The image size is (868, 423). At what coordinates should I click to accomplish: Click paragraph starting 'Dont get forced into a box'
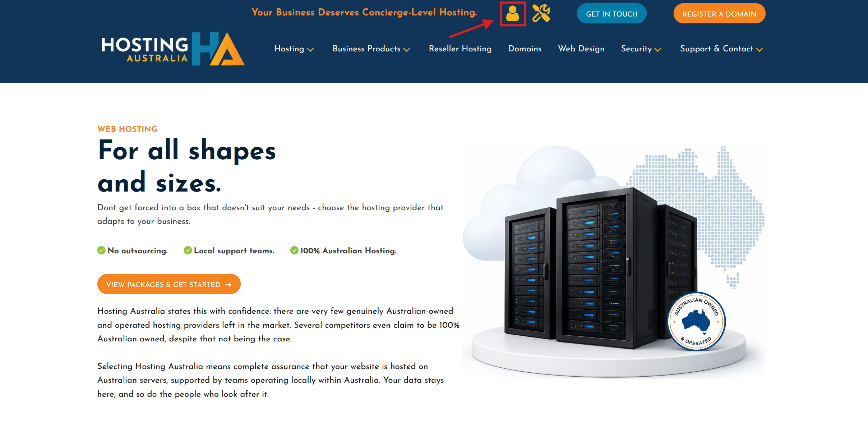point(271,214)
